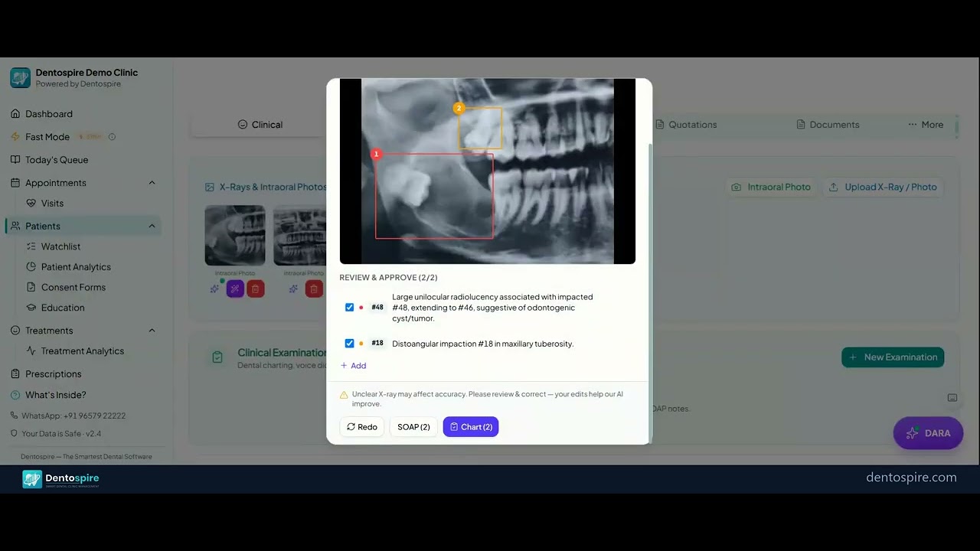This screenshot has width=980, height=551.
Task: Switch to the Documents tab
Action: (x=828, y=125)
